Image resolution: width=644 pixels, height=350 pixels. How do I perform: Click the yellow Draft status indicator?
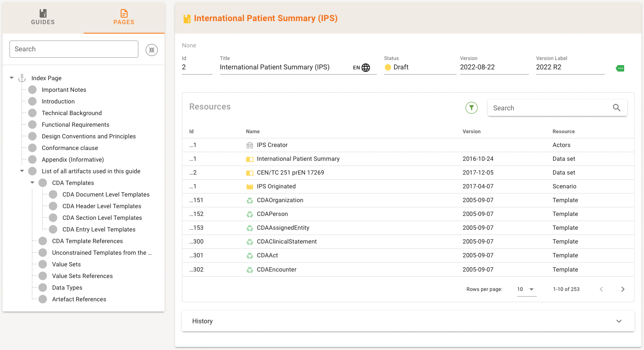point(388,67)
